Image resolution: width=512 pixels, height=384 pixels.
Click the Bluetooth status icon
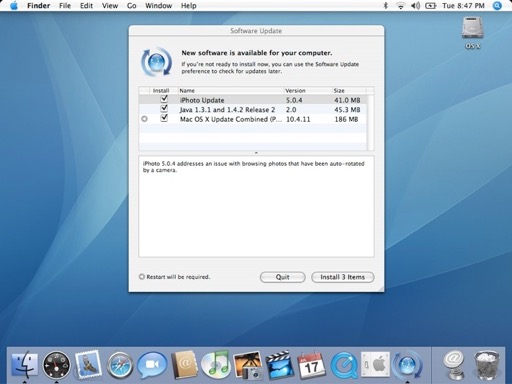[x=386, y=6]
